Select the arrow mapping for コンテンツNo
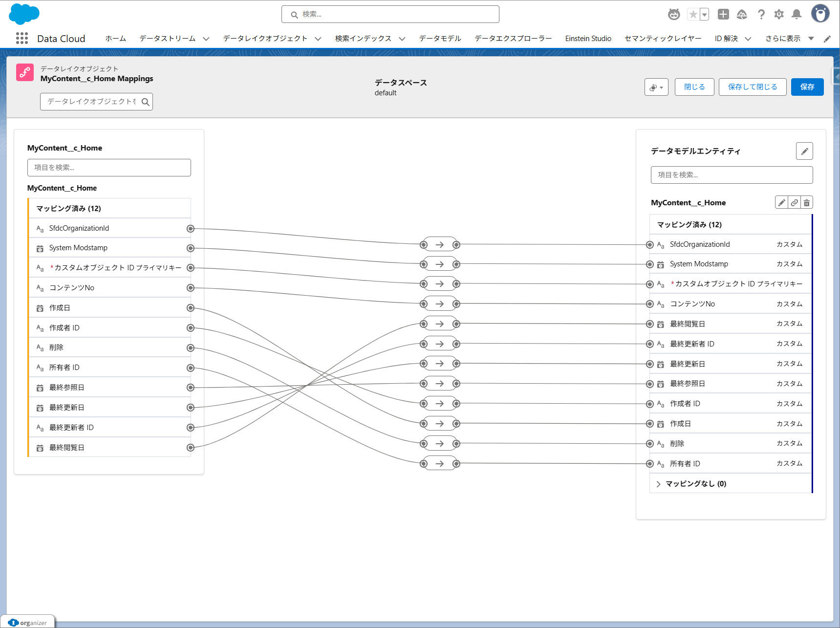 click(440, 304)
